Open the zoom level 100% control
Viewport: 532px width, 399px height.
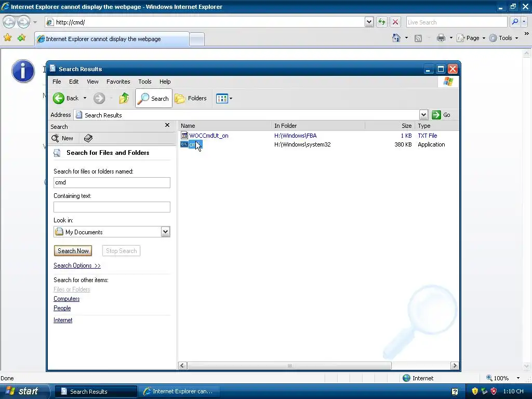[x=503, y=378]
